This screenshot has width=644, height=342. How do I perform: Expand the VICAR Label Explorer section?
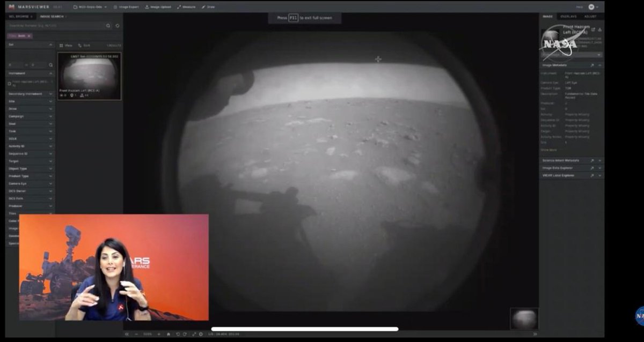click(600, 175)
